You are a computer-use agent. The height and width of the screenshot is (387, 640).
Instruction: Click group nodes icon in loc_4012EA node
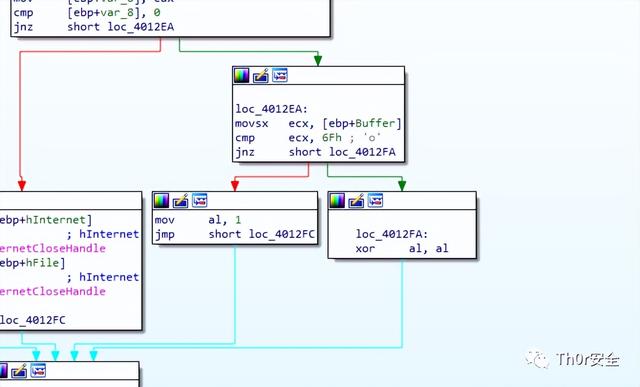[x=280, y=75]
